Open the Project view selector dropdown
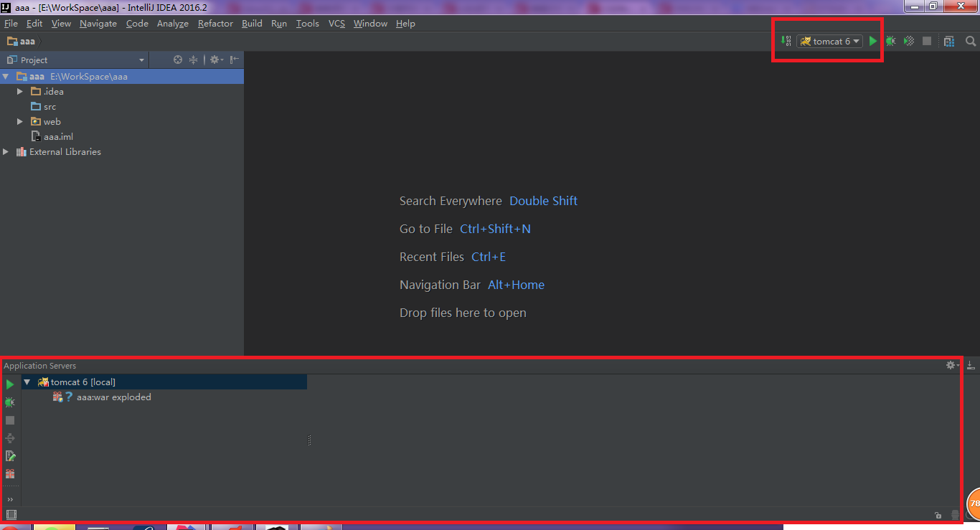980x530 pixels. coord(141,60)
